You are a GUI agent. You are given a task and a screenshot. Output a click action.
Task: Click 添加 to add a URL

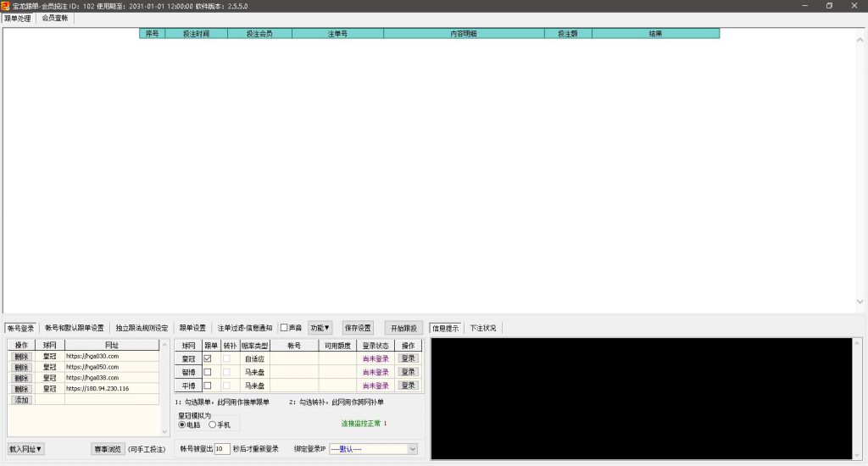click(21, 400)
